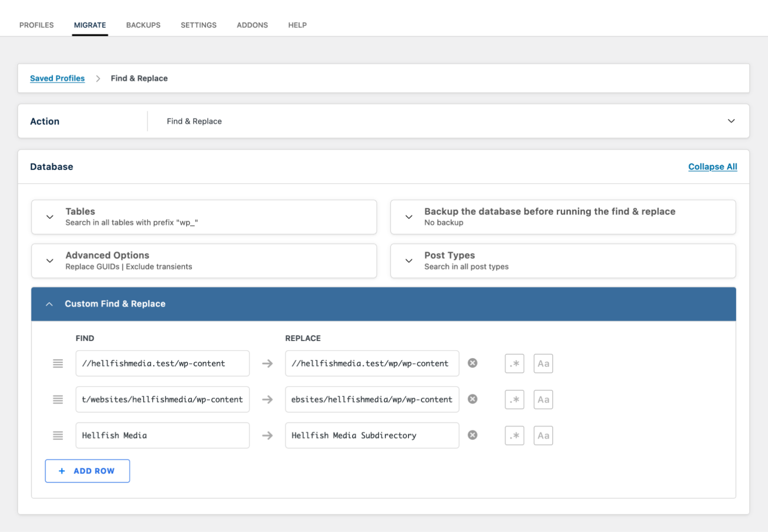This screenshot has width=768, height=532.
Task: Click the drag handle of the third row
Action: click(58, 435)
